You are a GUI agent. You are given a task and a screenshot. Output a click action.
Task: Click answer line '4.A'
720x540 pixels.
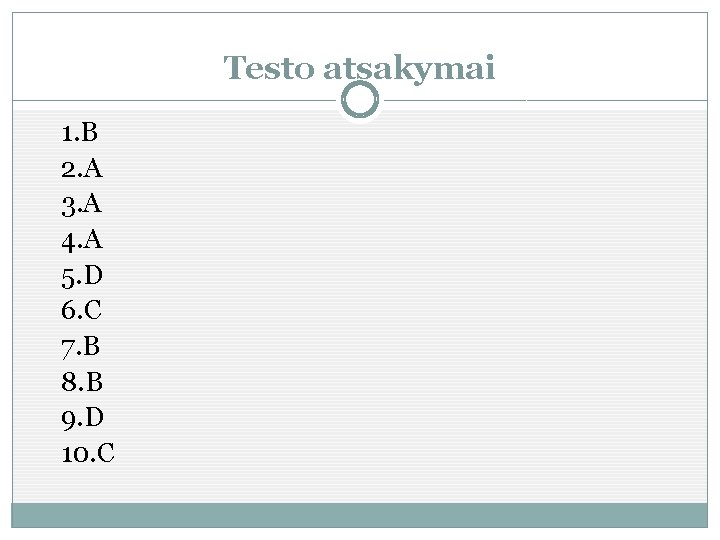pyautogui.click(x=82, y=240)
